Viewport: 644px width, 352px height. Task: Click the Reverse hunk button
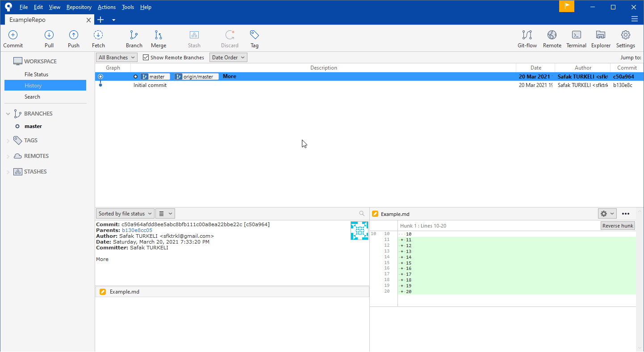pyautogui.click(x=618, y=226)
